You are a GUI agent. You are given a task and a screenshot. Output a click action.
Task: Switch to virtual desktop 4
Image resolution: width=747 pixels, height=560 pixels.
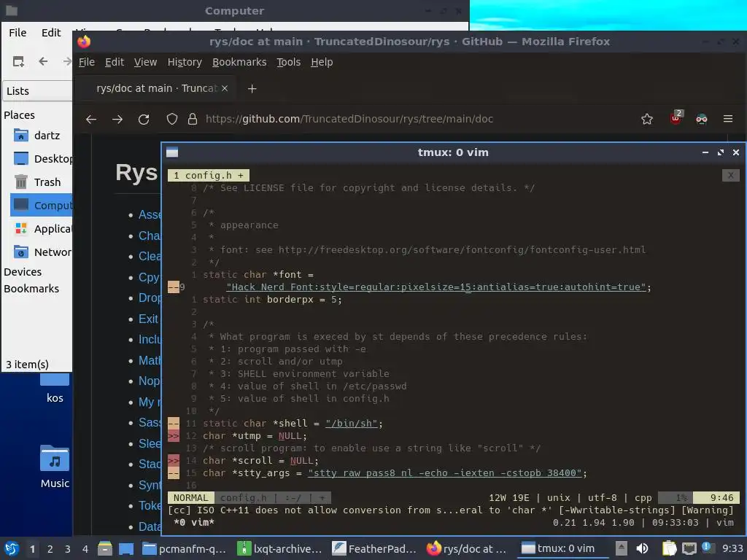pyautogui.click(x=85, y=549)
